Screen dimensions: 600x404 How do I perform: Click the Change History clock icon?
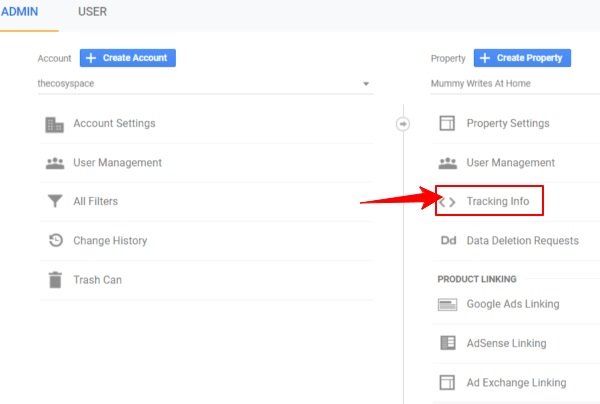pyautogui.click(x=54, y=241)
